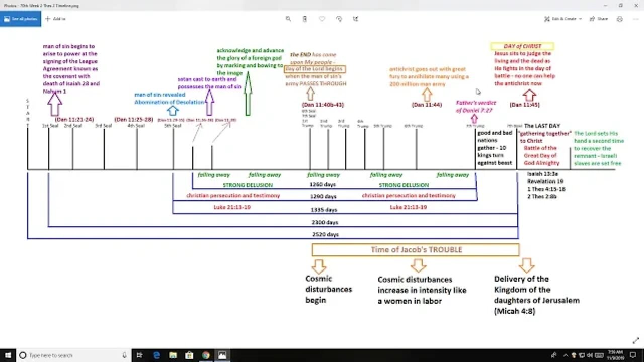Screen dimensions: 644x362
Task: Open Task View on the taskbar
Action: 140,355
